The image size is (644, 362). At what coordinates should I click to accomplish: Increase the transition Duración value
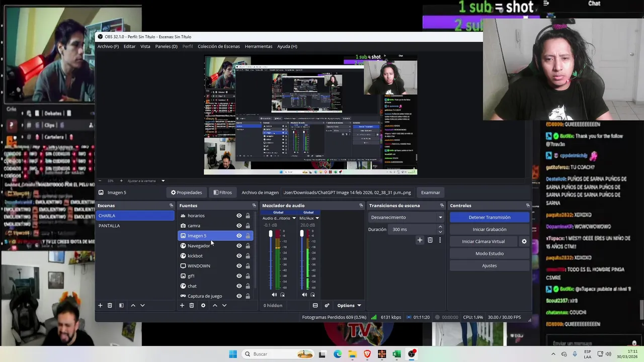point(440,227)
